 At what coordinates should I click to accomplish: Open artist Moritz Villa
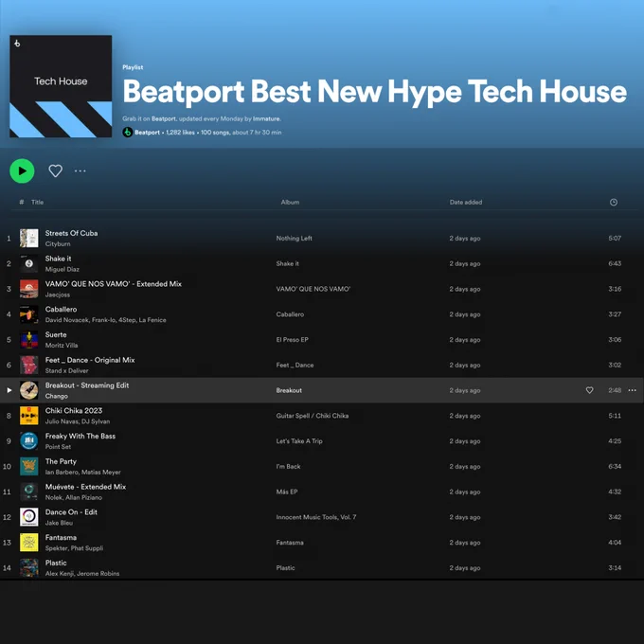(x=62, y=346)
